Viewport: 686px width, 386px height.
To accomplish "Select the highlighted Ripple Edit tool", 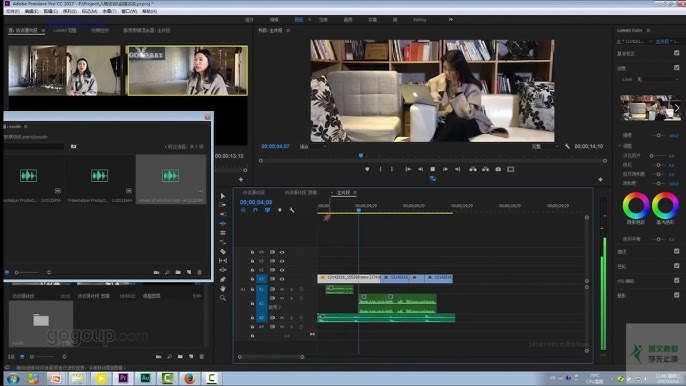I will click(223, 223).
